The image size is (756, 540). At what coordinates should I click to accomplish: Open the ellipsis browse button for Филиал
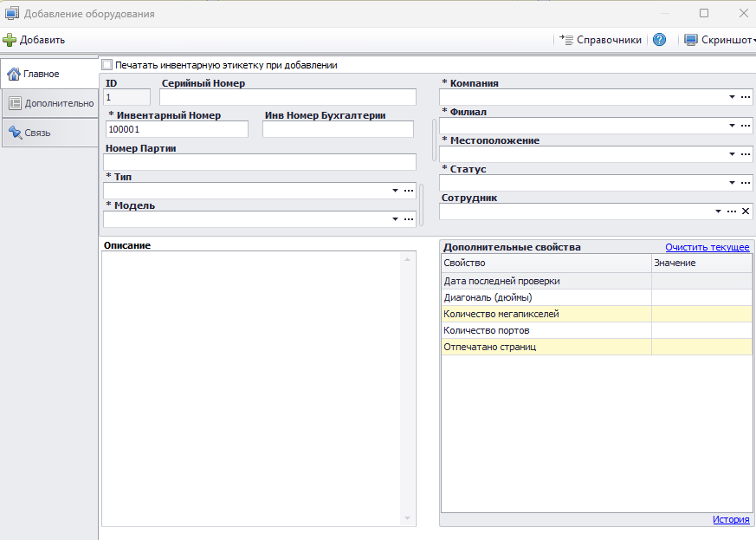(x=746, y=126)
